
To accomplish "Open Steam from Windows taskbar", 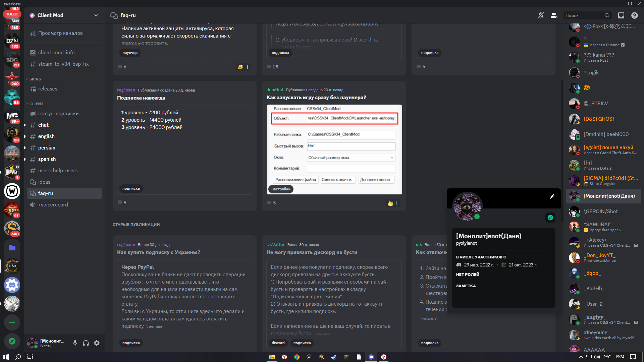I will tap(334, 357).
